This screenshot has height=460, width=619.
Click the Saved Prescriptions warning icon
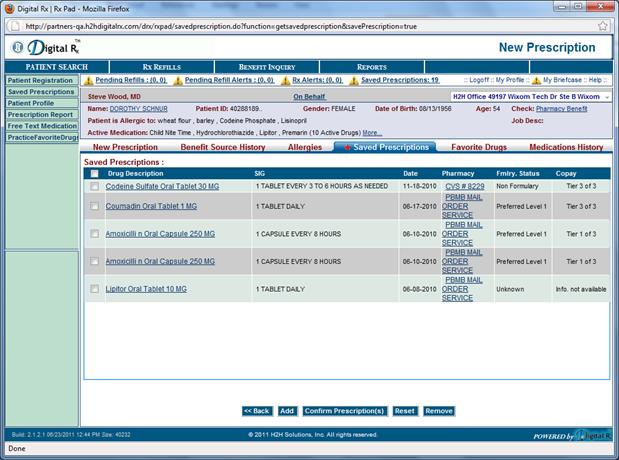354,79
